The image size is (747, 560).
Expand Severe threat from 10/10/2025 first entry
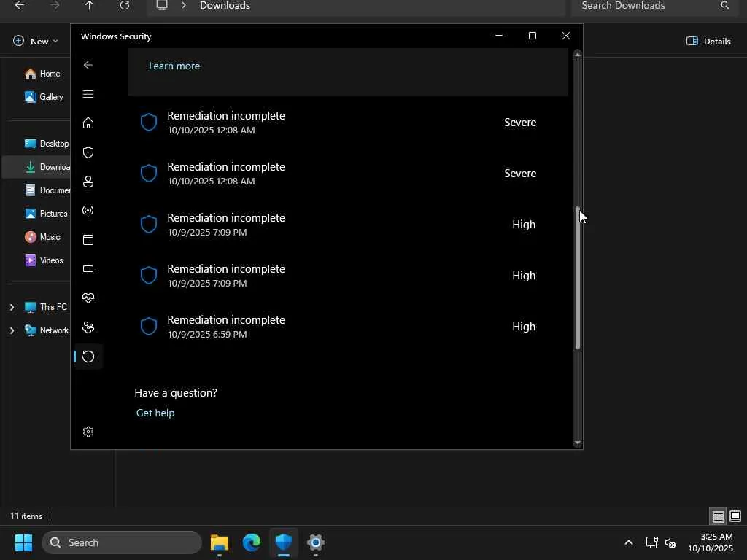(x=339, y=122)
